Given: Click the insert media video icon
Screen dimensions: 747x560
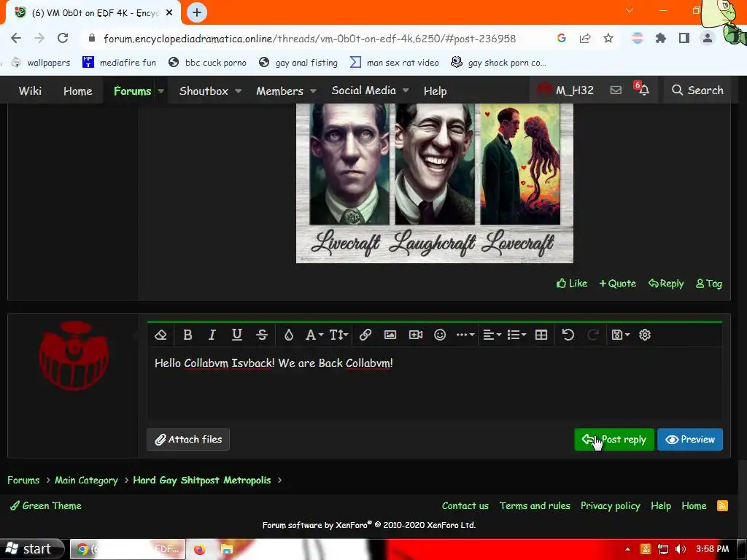Looking at the screenshot, I should [415, 335].
